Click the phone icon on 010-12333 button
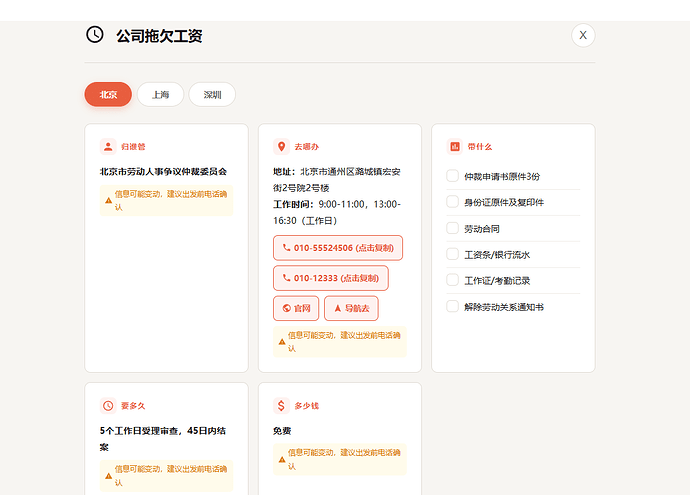Viewport: 690px width, 495px height. (286, 278)
